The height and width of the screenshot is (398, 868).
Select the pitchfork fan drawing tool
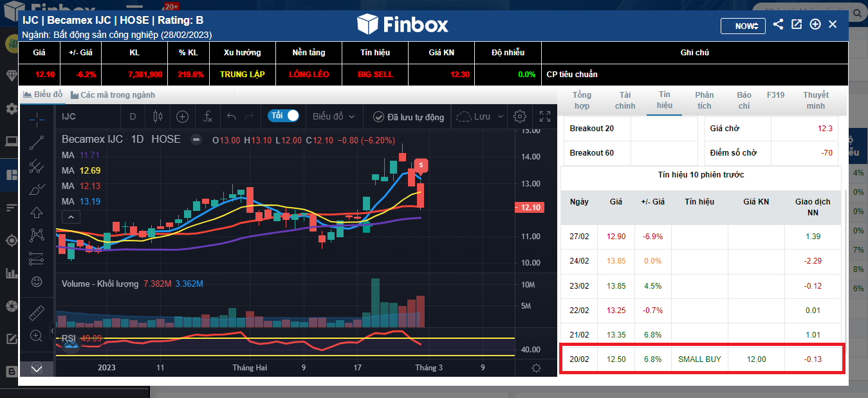coord(37,166)
